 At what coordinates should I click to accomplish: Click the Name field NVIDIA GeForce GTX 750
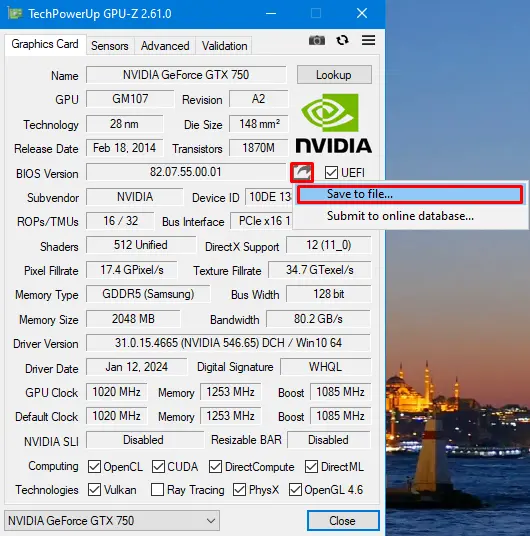pos(186,75)
